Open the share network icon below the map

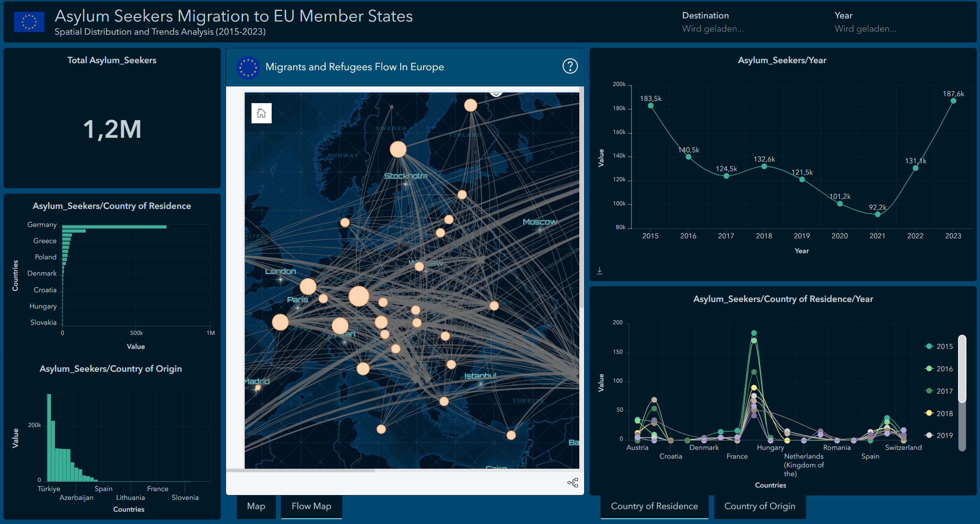coord(573,483)
